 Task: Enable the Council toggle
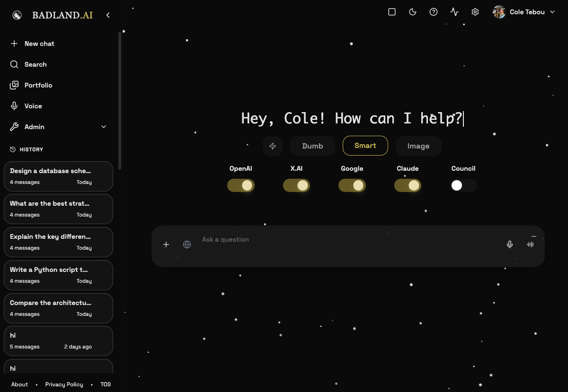click(463, 185)
